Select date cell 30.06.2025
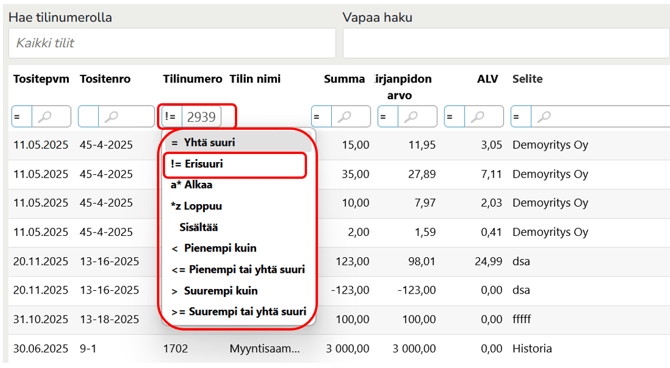The image size is (670, 368). click(x=41, y=349)
